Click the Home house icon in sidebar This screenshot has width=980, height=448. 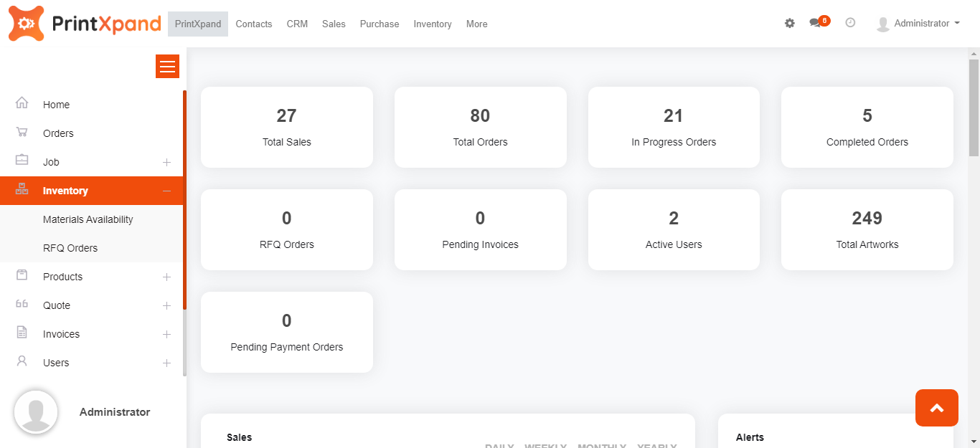[x=22, y=103]
